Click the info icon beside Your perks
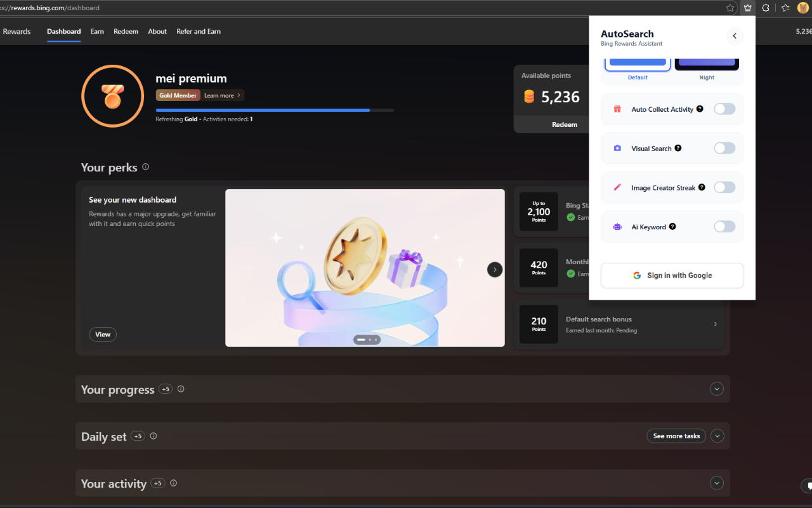 pos(145,167)
